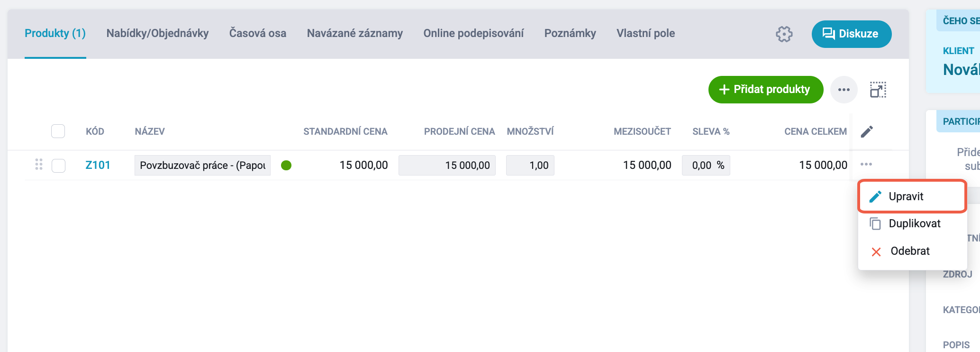Click the expand table view icon
Screen dimensions: 980x352
click(878, 89)
